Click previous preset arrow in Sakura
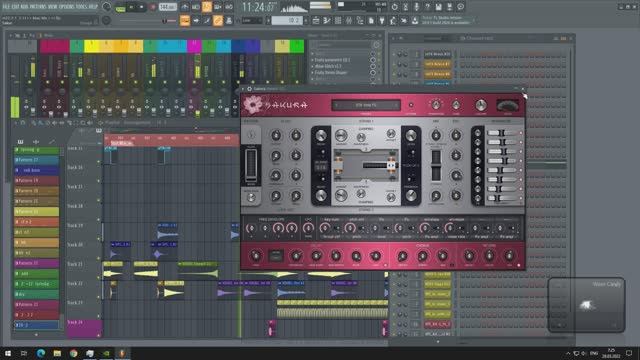The image size is (640, 360). (336, 105)
